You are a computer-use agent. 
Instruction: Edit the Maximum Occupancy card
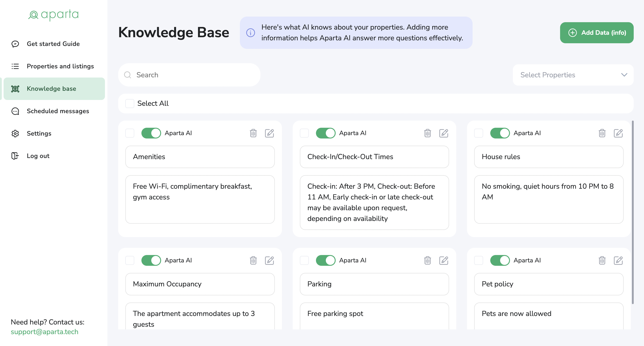click(269, 260)
